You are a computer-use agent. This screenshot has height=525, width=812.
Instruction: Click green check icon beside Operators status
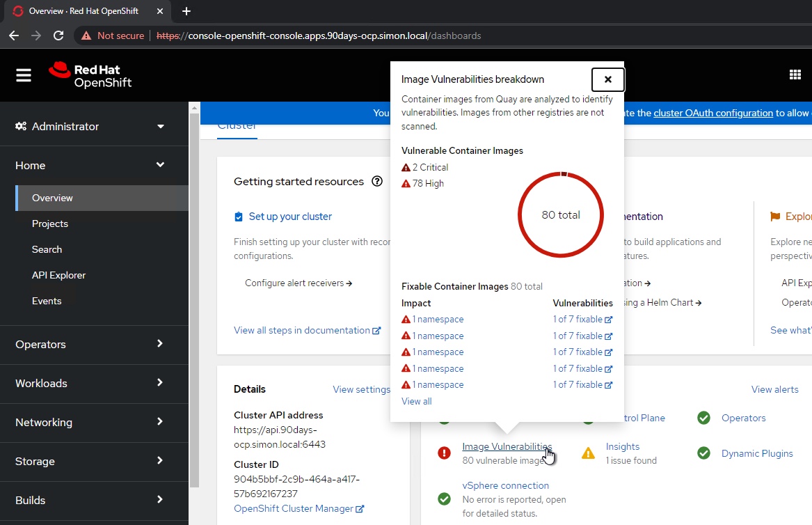click(703, 418)
